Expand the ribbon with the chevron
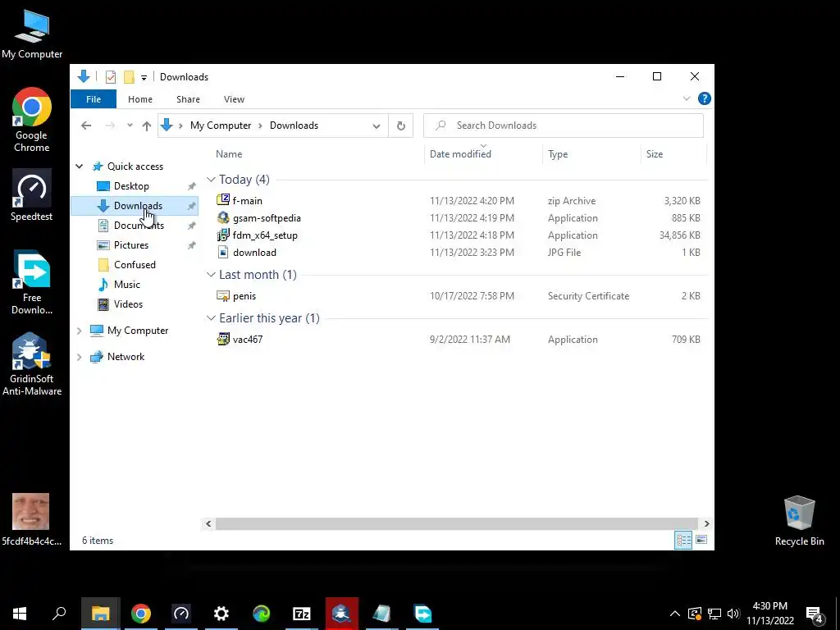The height and width of the screenshot is (630, 840). coord(687,98)
